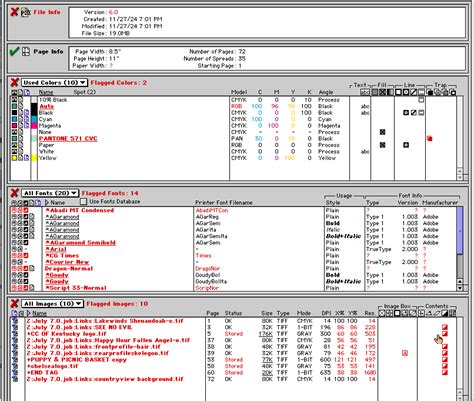The height and width of the screenshot is (401, 474).
Task: Click the red trap icon in PANTONE 571 row
Action: click(430, 138)
